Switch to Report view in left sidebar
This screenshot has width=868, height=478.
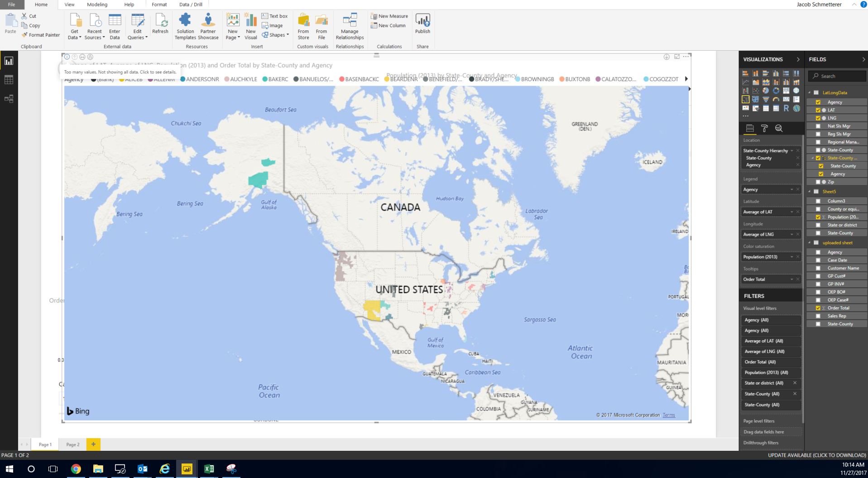click(9, 61)
